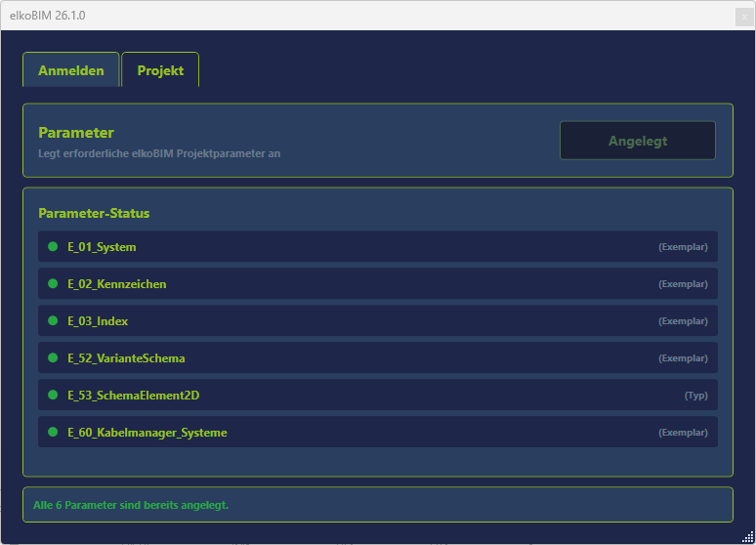Click the Parameter-Status heading
This screenshot has width=756, height=545.
[94, 213]
